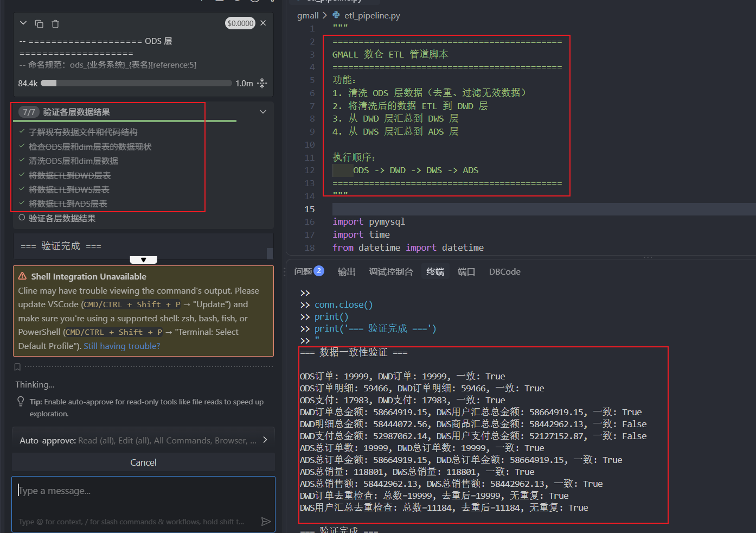Collapse the Cline task header chevron
The height and width of the screenshot is (533, 756).
[23, 23]
